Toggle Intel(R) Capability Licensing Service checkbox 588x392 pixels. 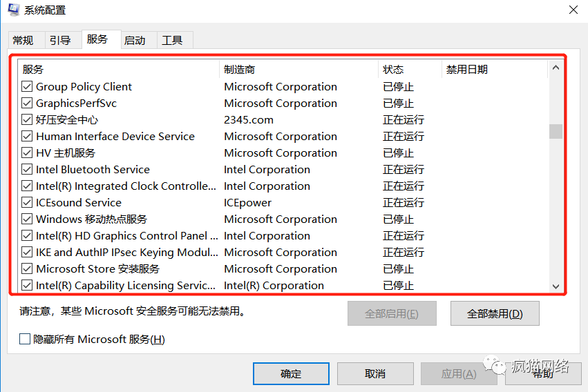pos(27,285)
